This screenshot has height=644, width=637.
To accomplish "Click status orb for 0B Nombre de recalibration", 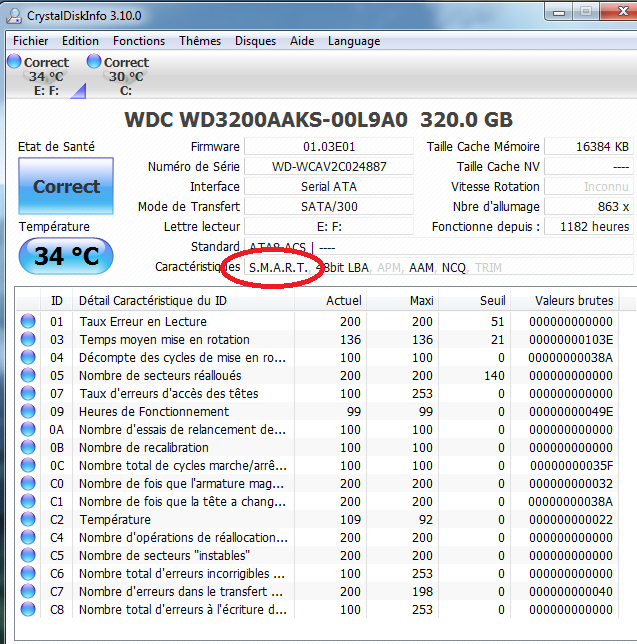I will pos(28,447).
